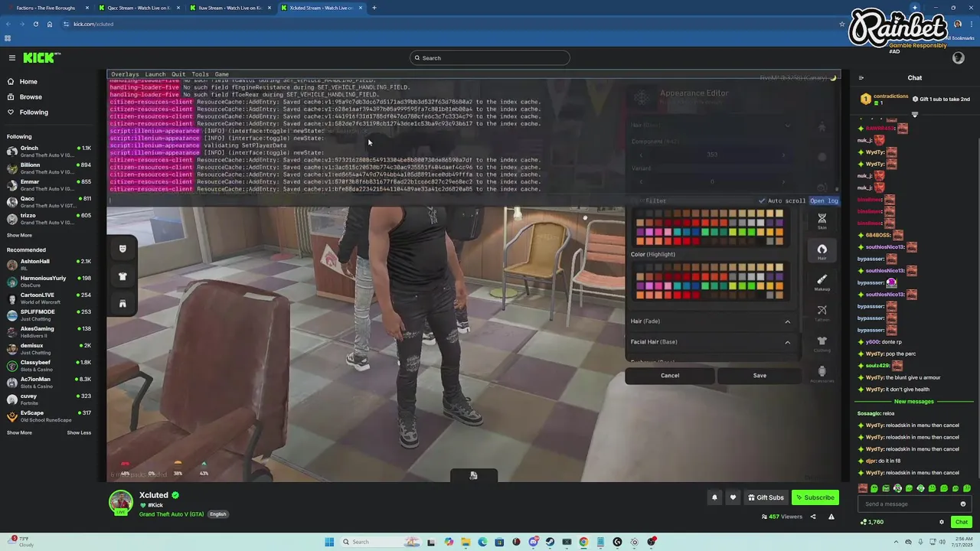Open Overlays menu in console
The image size is (980, 551).
(125, 74)
